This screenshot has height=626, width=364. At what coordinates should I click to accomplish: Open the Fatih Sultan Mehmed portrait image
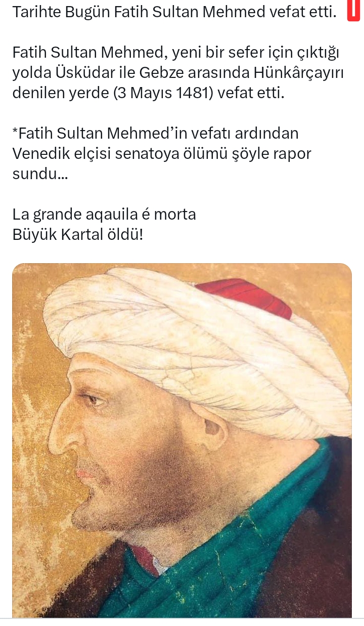182,440
